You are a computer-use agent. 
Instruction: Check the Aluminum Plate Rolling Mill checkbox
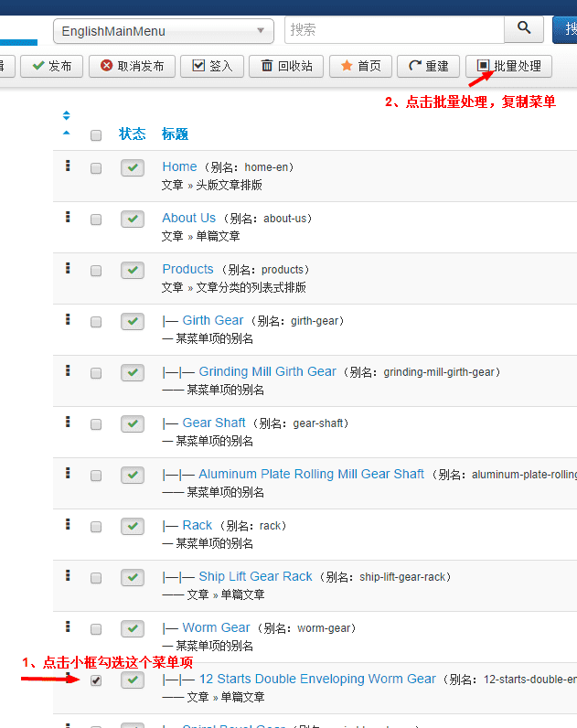coord(96,476)
